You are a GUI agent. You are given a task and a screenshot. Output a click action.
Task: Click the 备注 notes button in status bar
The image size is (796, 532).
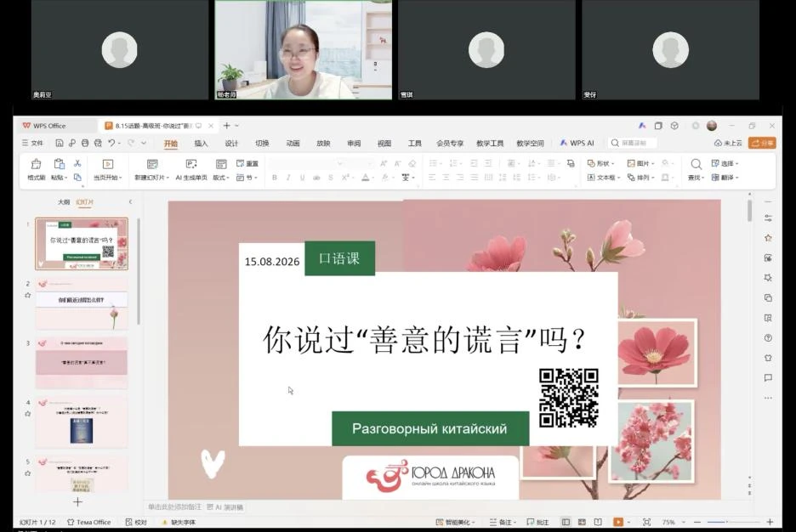pos(503,522)
